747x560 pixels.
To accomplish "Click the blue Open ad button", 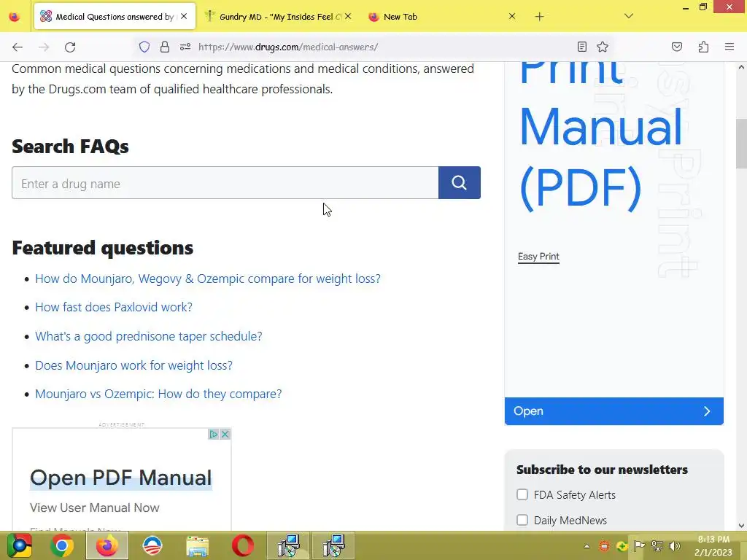I will point(614,411).
